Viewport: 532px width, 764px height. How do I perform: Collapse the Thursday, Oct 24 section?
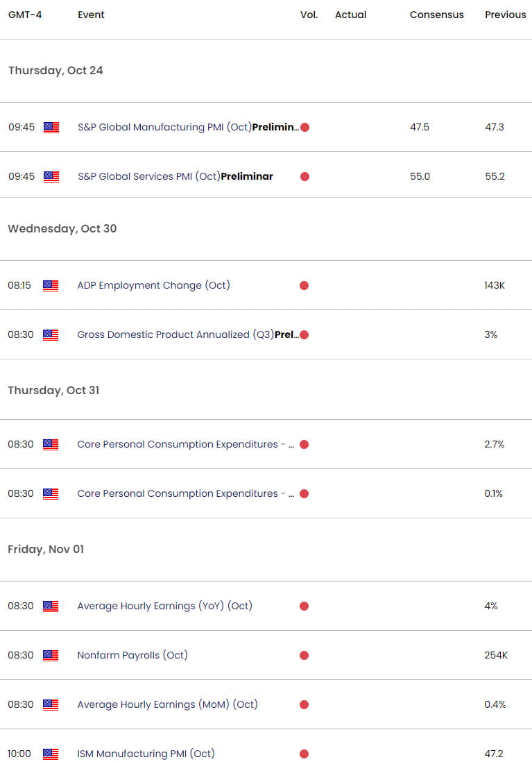(55, 70)
